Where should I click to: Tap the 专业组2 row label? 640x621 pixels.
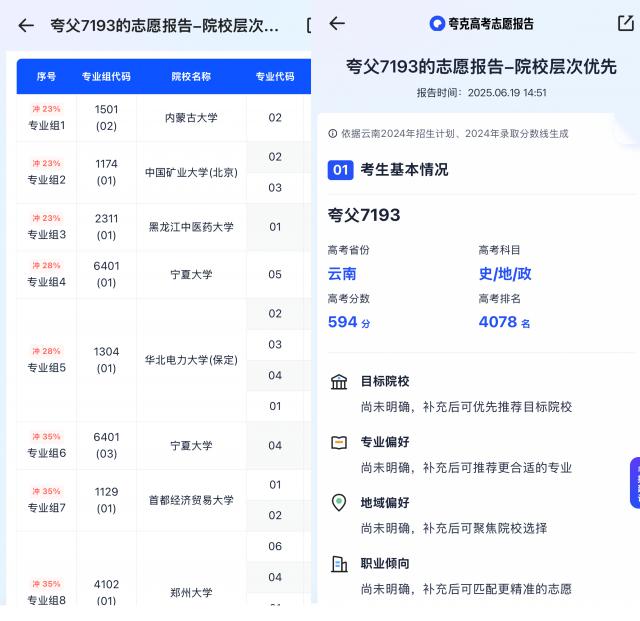pyautogui.click(x=46, y=180)
